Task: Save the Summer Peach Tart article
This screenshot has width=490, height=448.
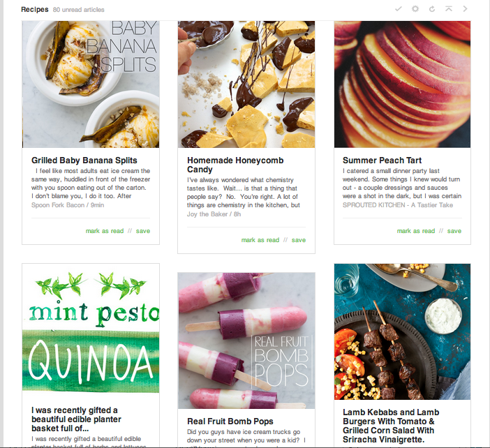Action: pos(454,231)
